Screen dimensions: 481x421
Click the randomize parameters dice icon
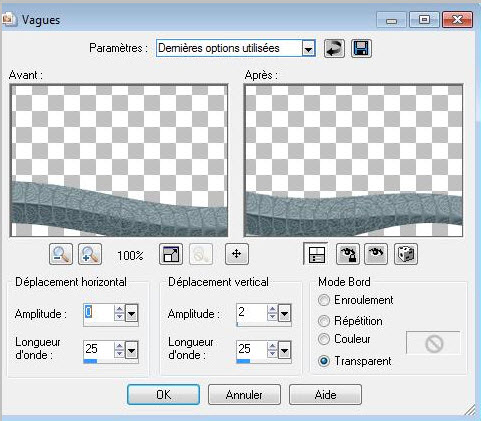point(406,254)
